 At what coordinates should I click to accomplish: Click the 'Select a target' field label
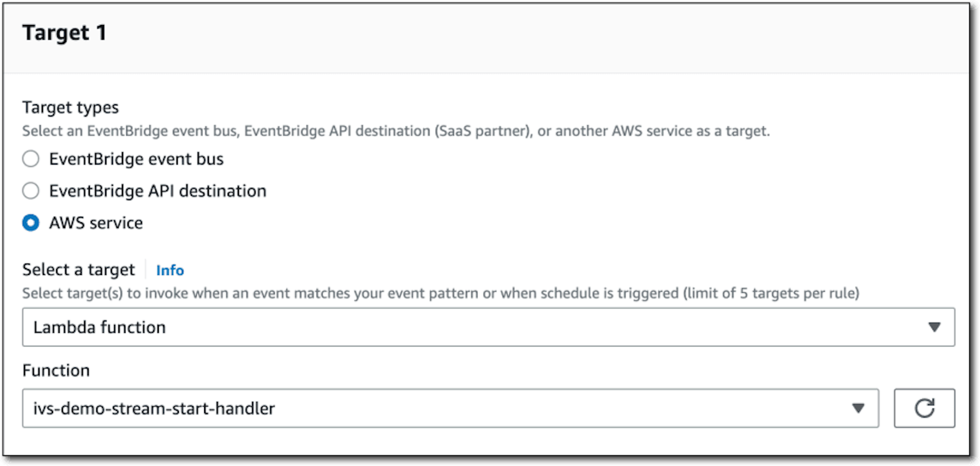tap(79, 270)
